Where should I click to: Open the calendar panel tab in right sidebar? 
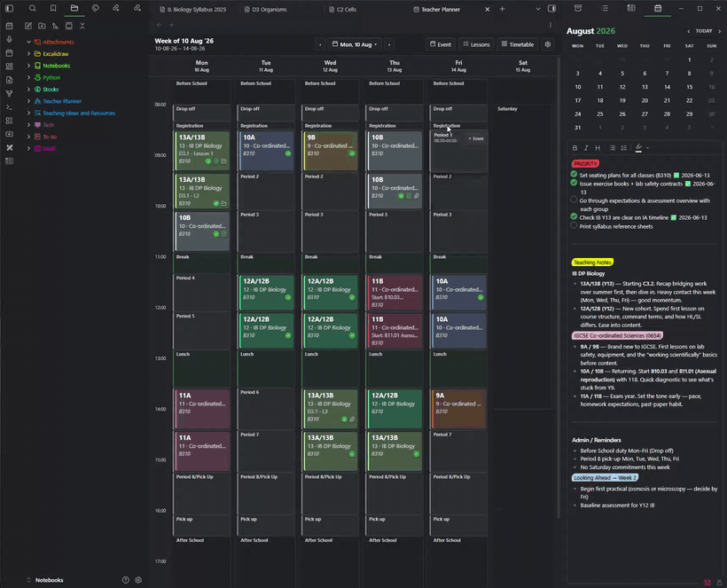(x=658, y=8)
